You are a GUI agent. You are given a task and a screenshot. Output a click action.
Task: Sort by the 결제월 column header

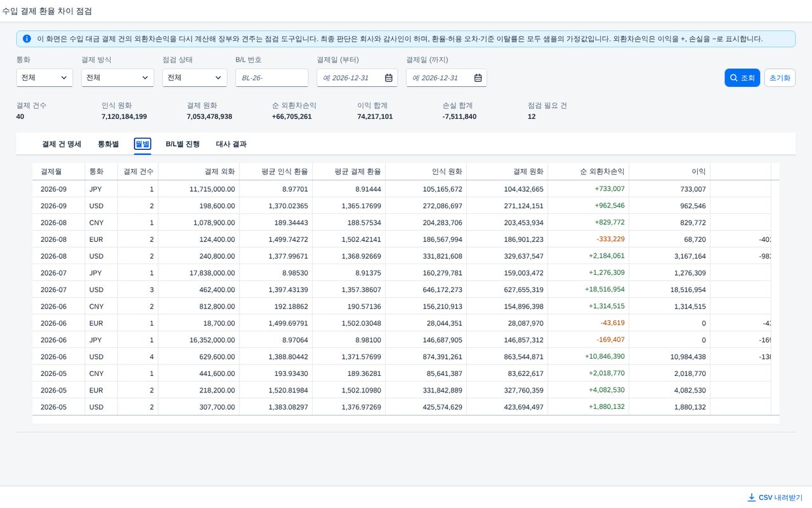click(58, 171)
